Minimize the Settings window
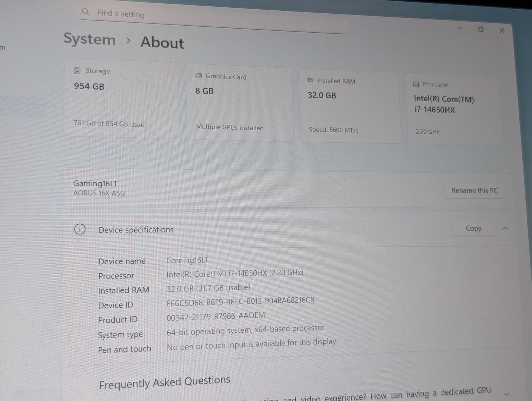Viewport: 532px width, 401px height. pyautogui.click(x=460, y=28)
